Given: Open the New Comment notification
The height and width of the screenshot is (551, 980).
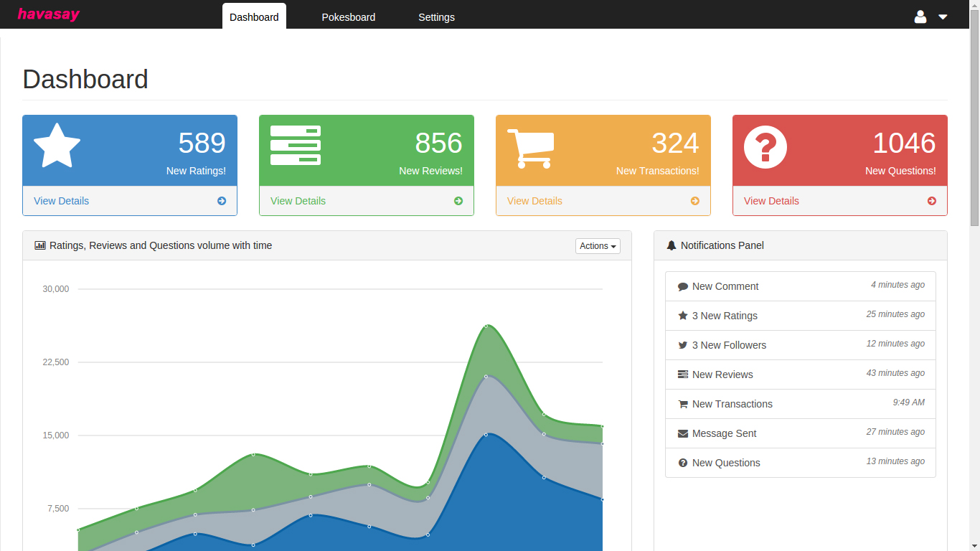Looking at the screenshot, I should point(801,286).
